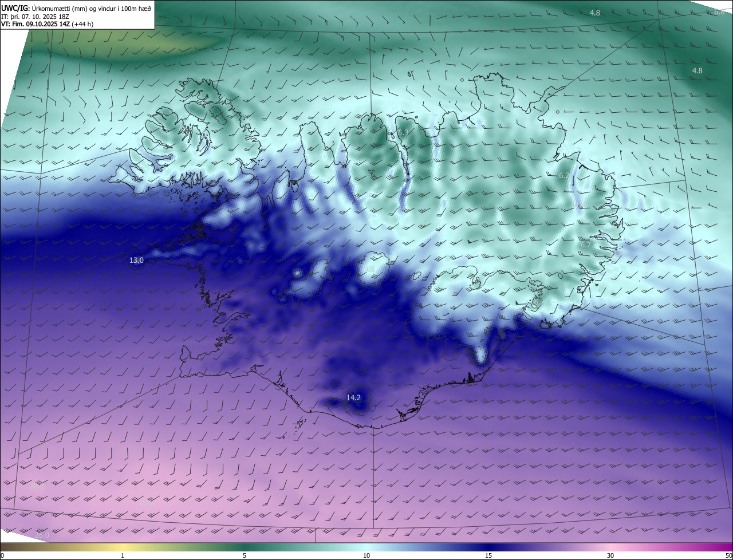Click the 6.7 value near the east fjords

(x=586, y=244)
